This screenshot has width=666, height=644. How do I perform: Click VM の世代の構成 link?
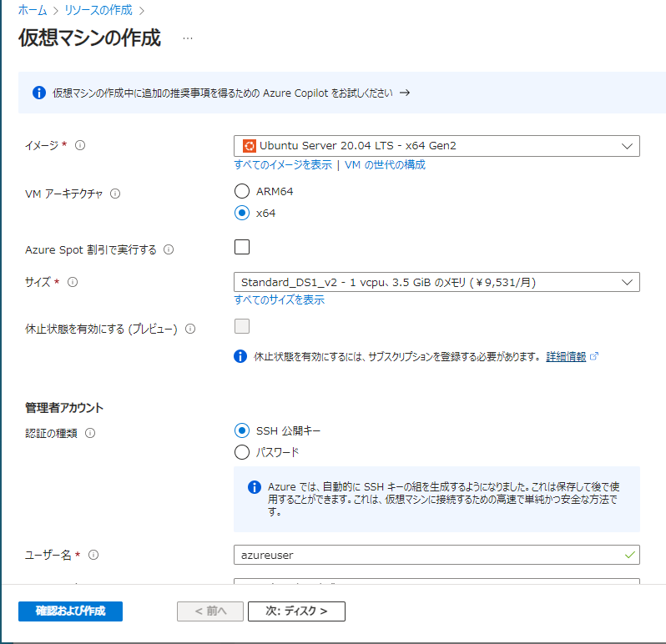(385, 164)
